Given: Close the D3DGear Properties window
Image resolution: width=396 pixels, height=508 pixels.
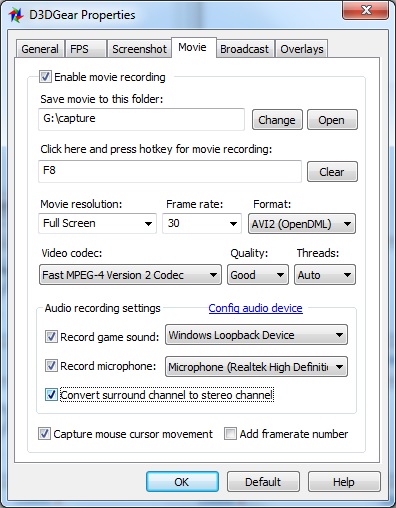Looking at the screenshot, I should click(x=365, y=11).
